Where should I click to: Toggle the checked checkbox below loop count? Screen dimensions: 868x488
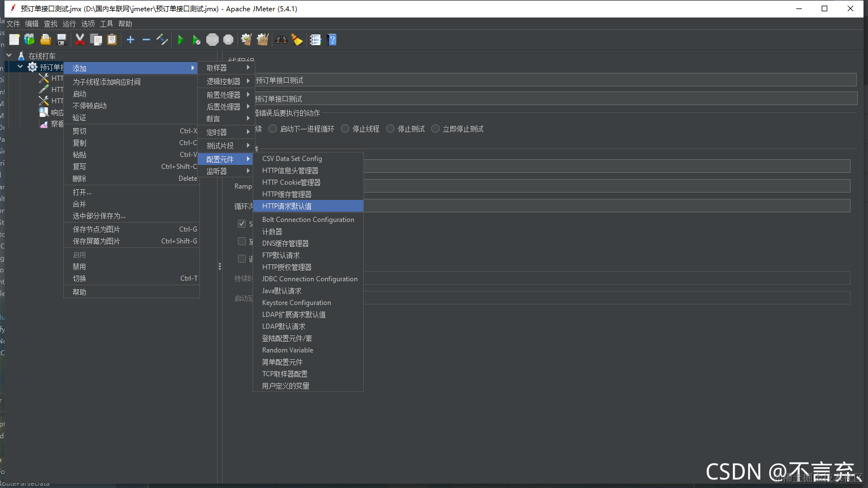coord(242,224)
